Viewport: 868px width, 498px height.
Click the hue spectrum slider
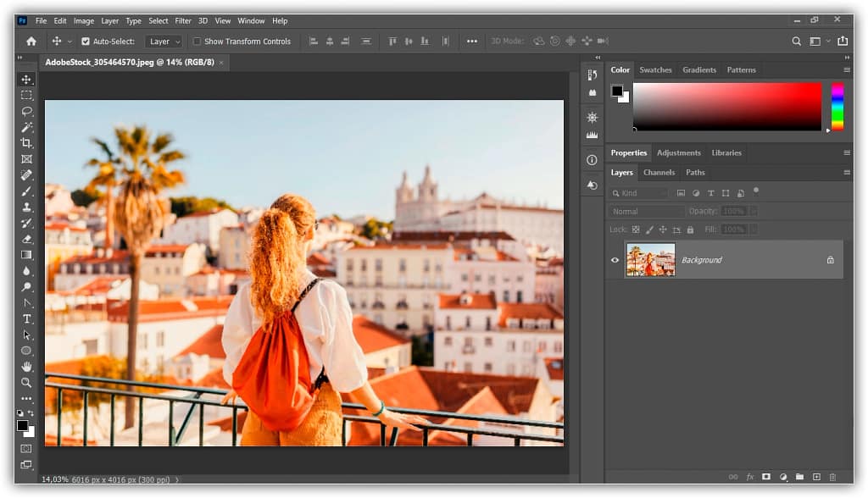pyautogui.click(x=837, y=107)
